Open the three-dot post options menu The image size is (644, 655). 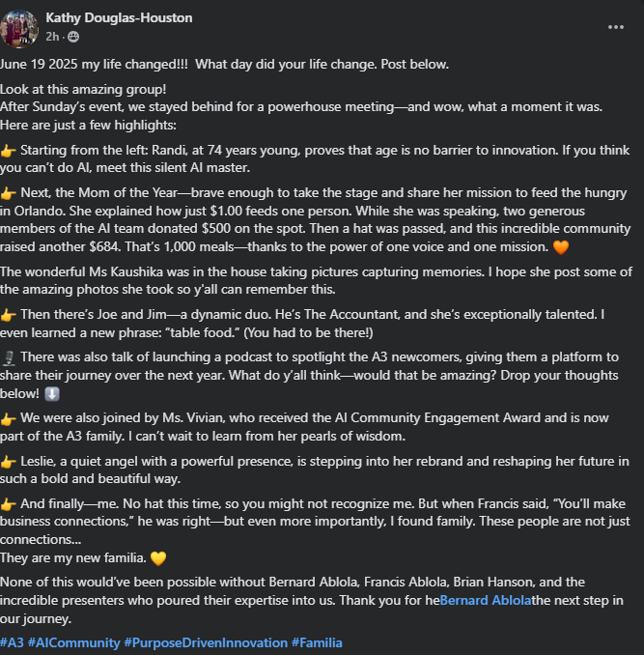[616, 27]
